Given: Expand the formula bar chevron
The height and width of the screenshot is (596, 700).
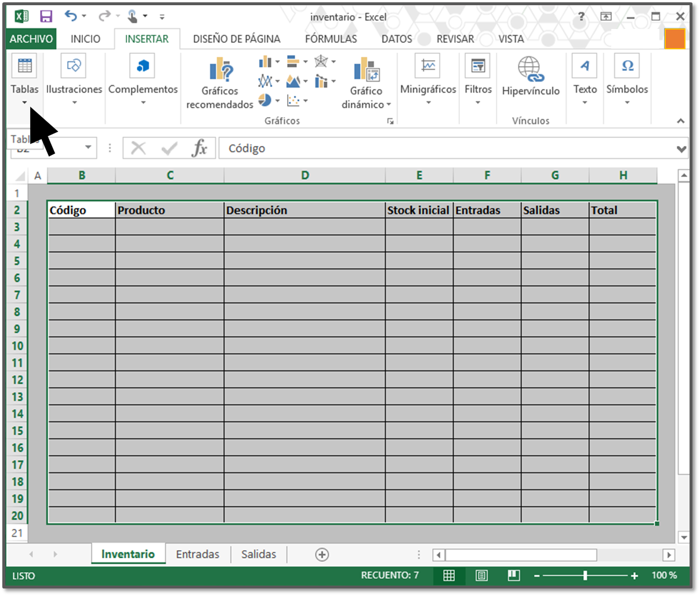Looking at the screenshot, I should click(681, 149).
